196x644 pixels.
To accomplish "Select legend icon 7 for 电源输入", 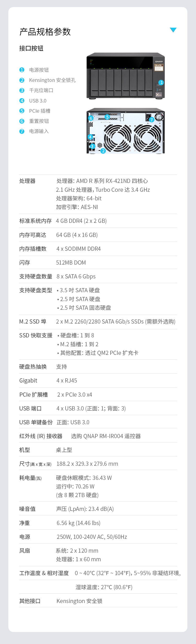I will click(22, 131).
